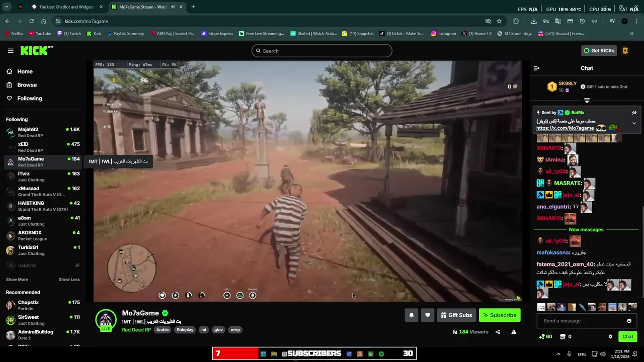Report the stream with warning icon
Screen dimensions: 644x362
coord(514,332)
